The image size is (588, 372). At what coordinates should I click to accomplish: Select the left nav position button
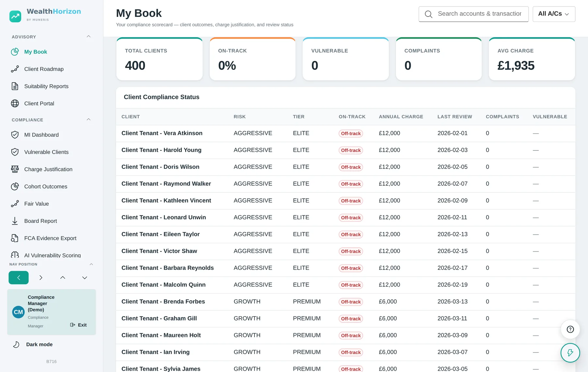click(x=19, y=278)
